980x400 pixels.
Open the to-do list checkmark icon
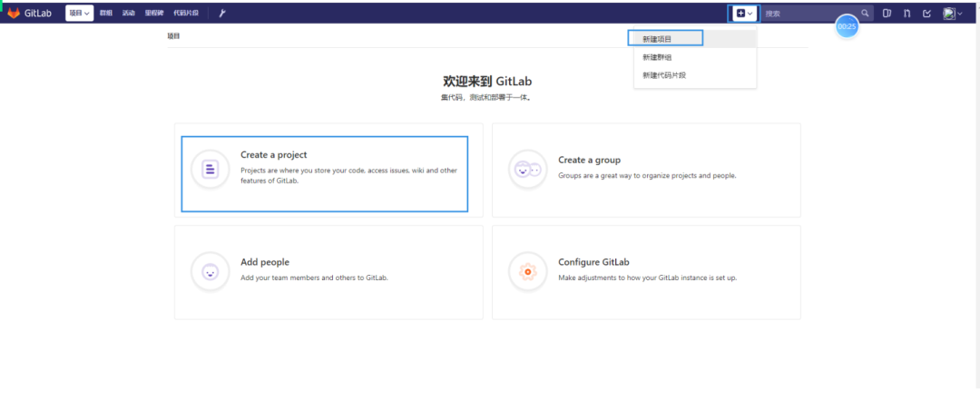click(x=926, y=13)
